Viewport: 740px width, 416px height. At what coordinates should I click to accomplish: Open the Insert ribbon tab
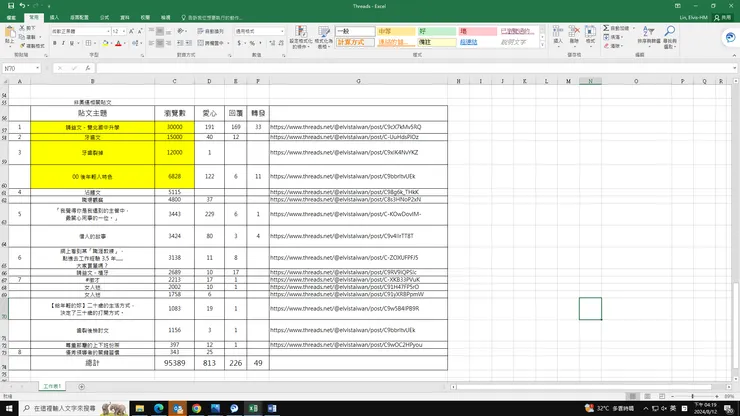pos(54,17)
